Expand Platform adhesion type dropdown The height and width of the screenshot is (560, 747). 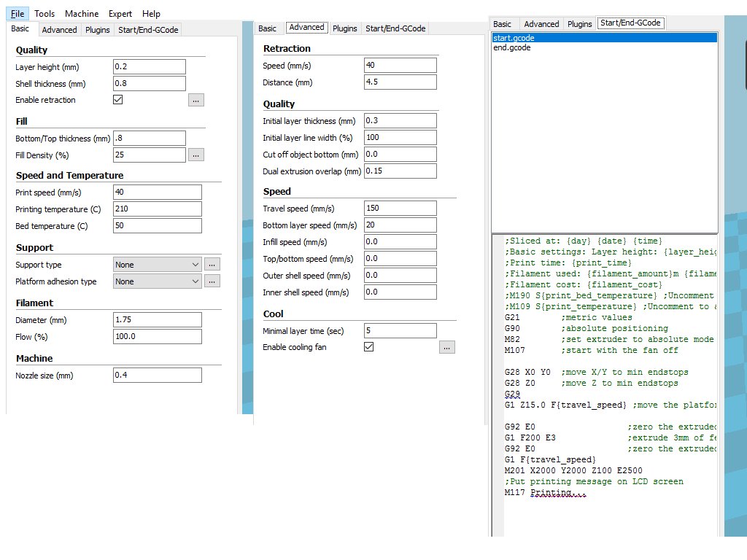(157, 281)
